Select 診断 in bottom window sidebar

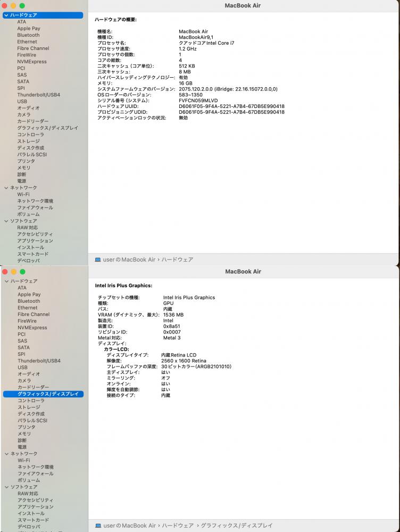coord(22,440)
